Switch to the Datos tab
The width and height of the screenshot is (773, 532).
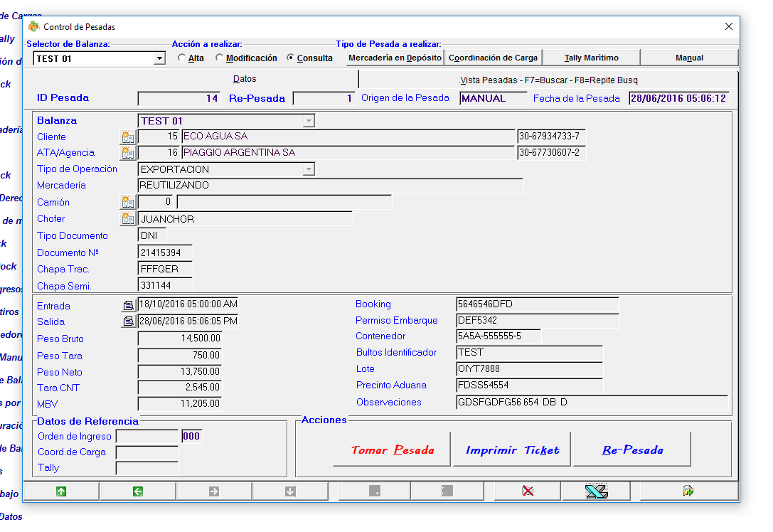pyautogui.click(x=245, y=79)
